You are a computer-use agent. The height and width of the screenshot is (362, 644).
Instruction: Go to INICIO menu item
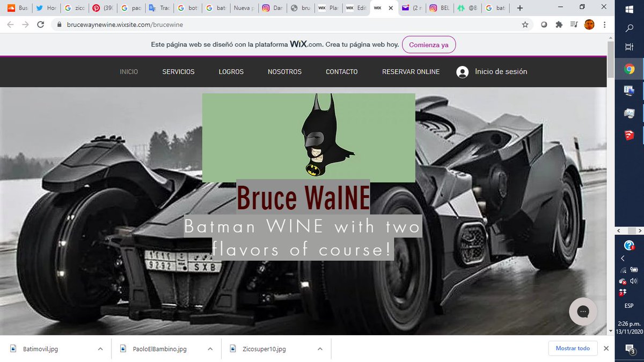coord(129,72)
